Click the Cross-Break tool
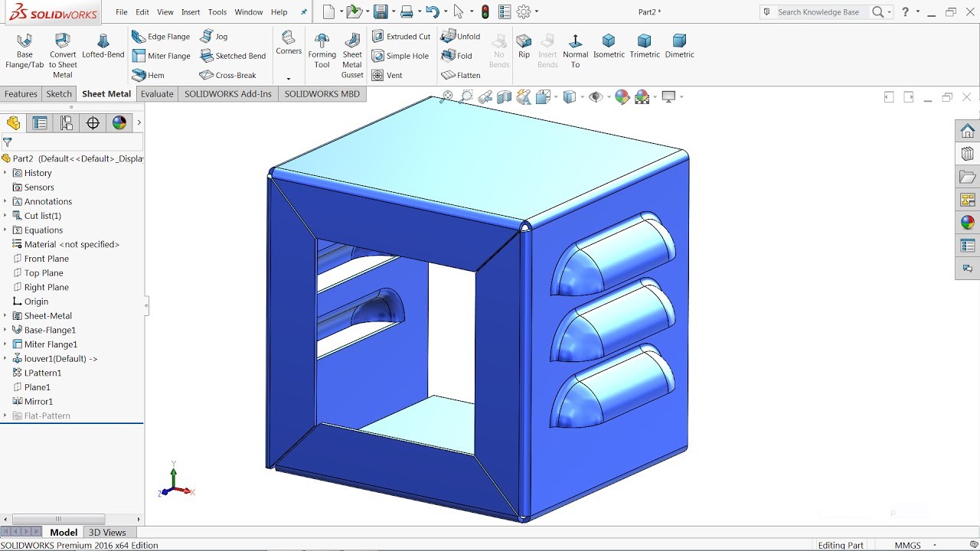Screen dimensions: 980x551 [227, 75]
